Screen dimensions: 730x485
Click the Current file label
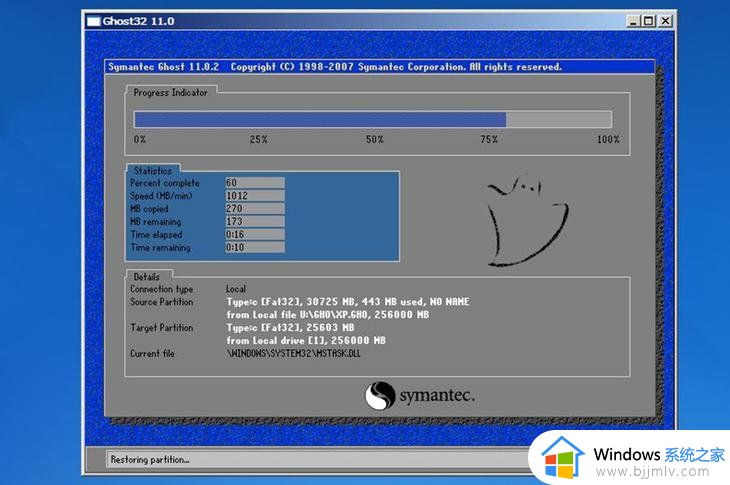click(x=152, y=354)
